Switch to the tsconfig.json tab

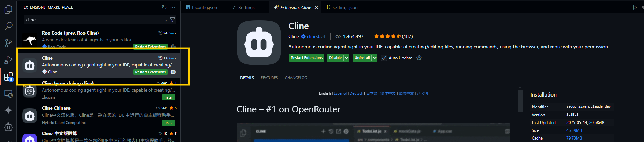tap(204, 7)
